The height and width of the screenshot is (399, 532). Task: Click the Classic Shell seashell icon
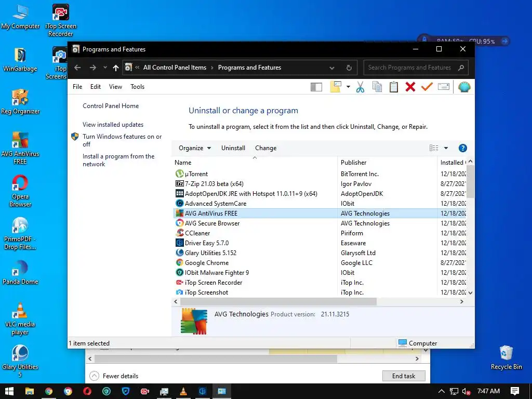(464, 87)
